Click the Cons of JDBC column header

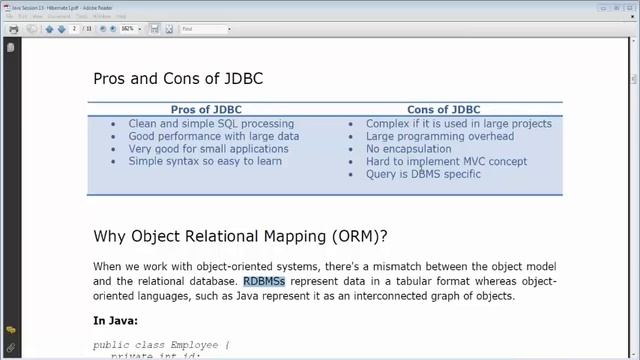pos(444,109)
